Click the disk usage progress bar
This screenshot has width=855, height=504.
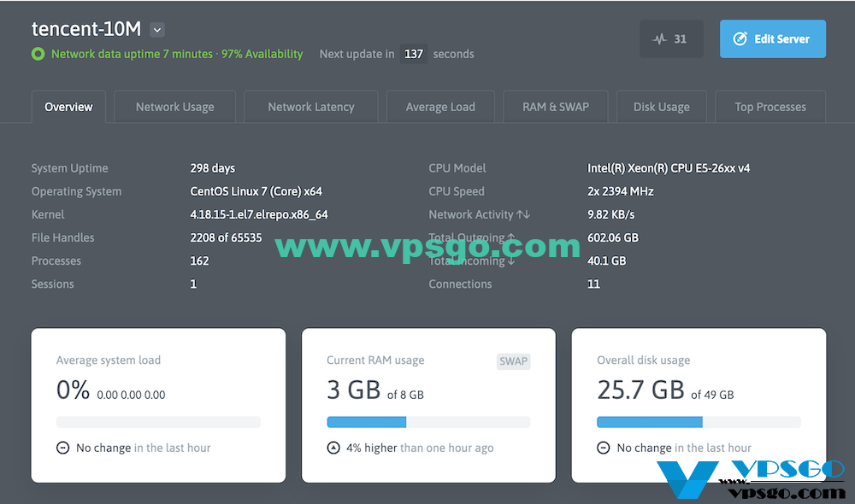coord(699,422)
